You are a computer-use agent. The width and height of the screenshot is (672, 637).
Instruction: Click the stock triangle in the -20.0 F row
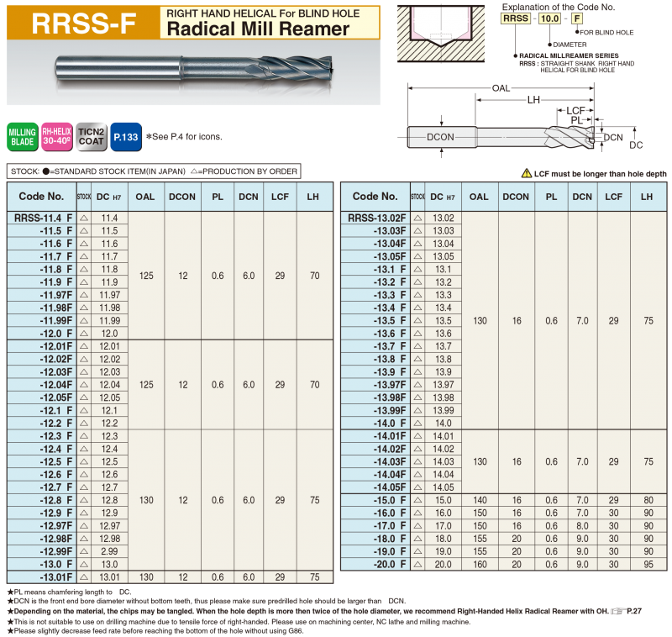click(x=417, y=564)
